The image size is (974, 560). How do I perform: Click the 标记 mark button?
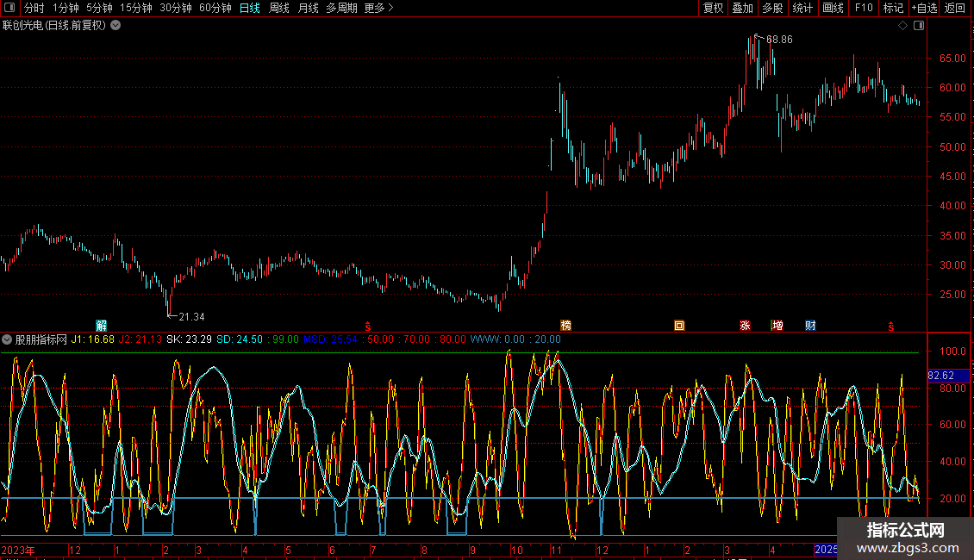pos(893,8)
